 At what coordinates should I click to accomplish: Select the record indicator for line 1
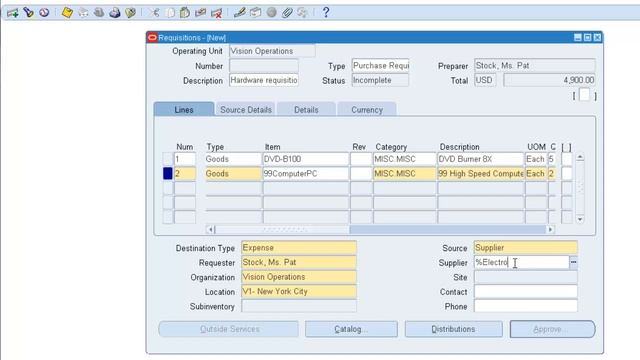click(x=168, y=159)
